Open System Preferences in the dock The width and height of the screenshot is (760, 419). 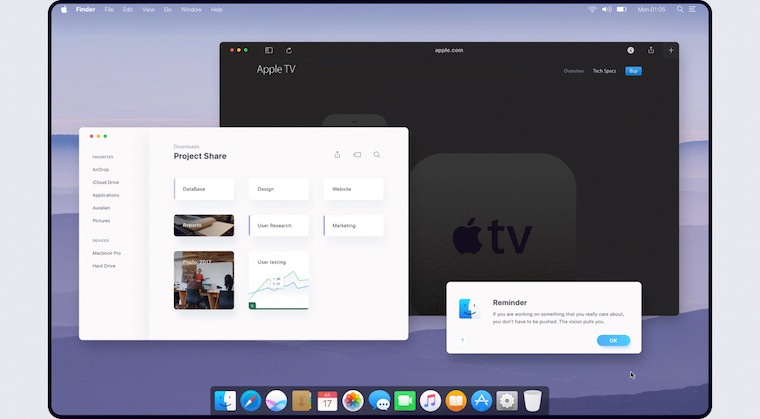click(x=507, y=401)
